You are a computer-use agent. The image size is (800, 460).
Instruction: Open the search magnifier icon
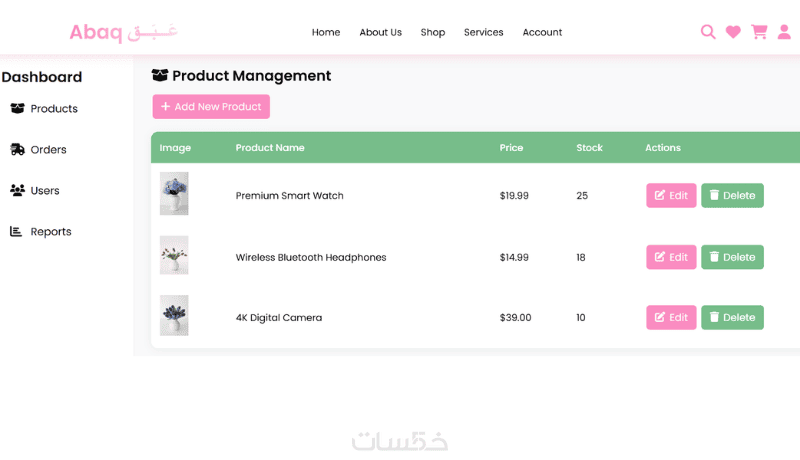click(708, 32)
